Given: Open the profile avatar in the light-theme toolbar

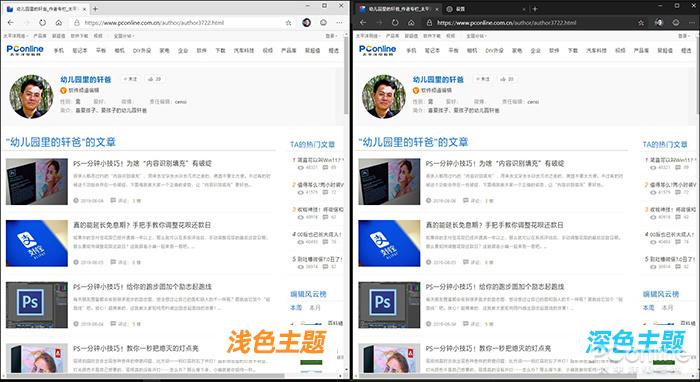Looking at the screenshot, I should [306, 23].
